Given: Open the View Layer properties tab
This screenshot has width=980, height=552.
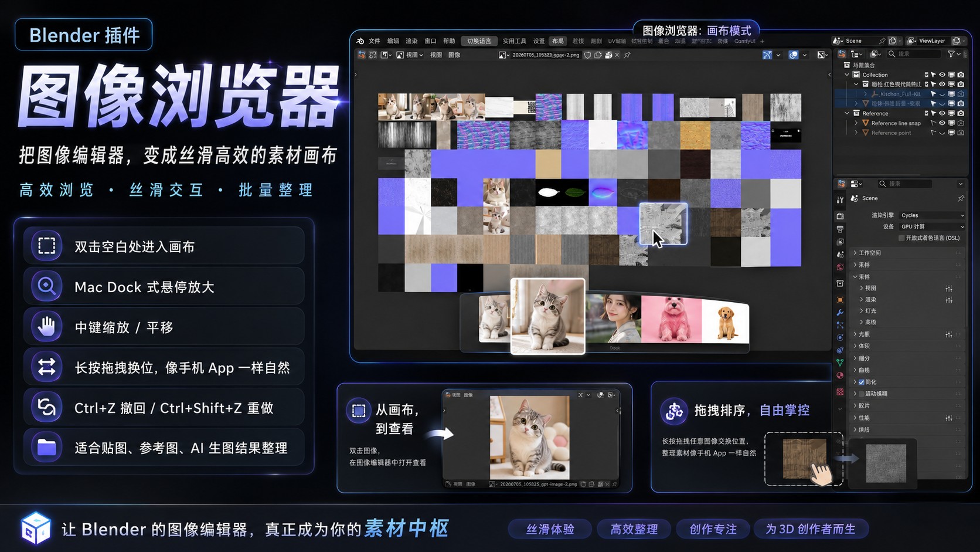Looking at the screenshot, I should [840, 242].
